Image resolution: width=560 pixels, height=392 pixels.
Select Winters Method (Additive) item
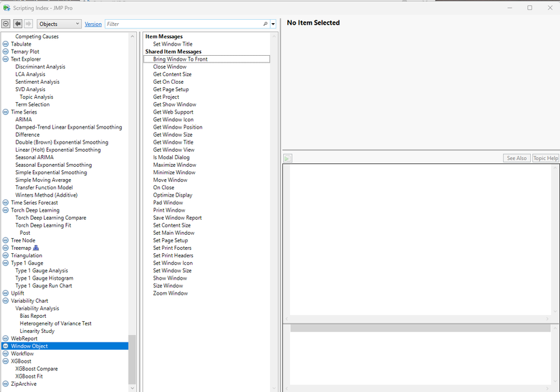point(46,195)
